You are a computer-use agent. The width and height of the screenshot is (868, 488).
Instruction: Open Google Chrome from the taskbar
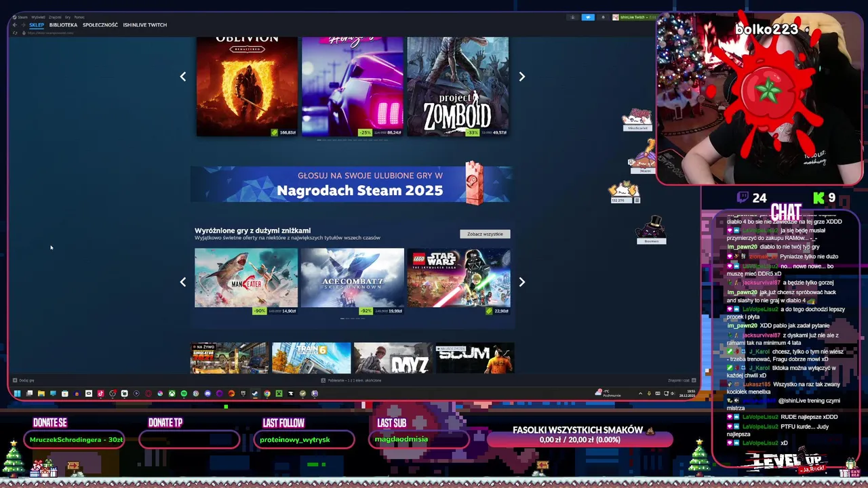click(x=267, y=393)
